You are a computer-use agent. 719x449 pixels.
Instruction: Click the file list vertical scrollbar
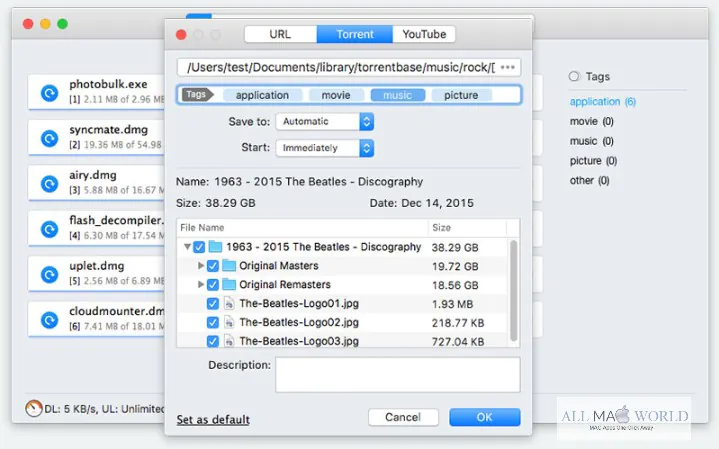514,291
